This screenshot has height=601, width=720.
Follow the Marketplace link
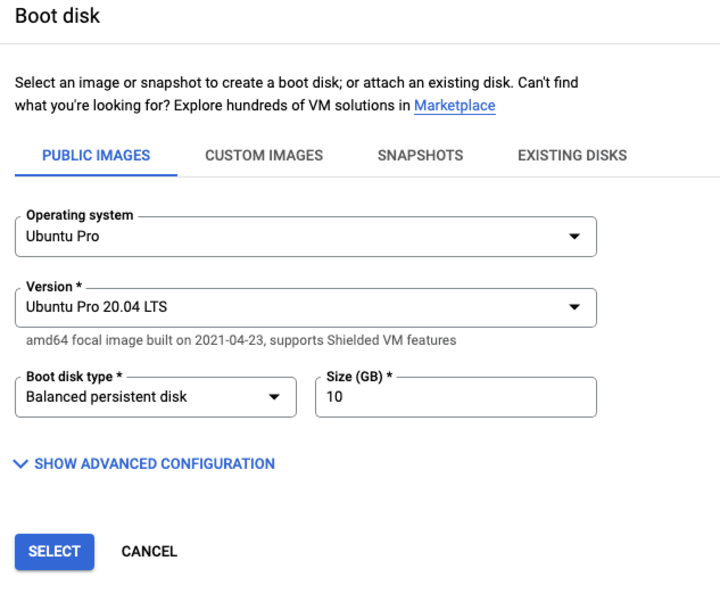[454, 105]
